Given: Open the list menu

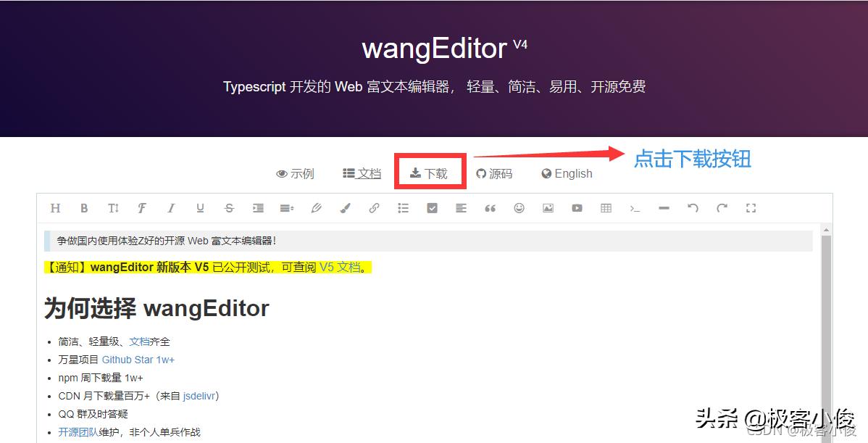Looking at the screenshot, I should click(x=403, y=208).
